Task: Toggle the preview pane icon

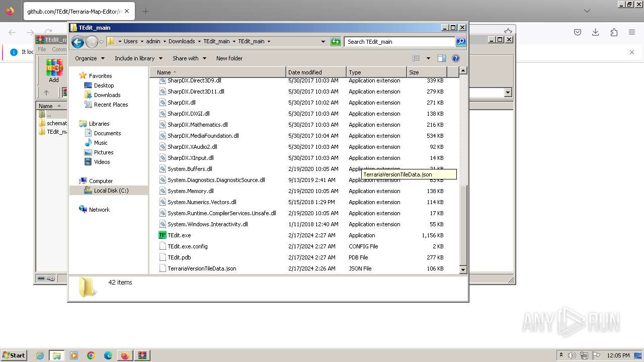Action: [441, 58]
